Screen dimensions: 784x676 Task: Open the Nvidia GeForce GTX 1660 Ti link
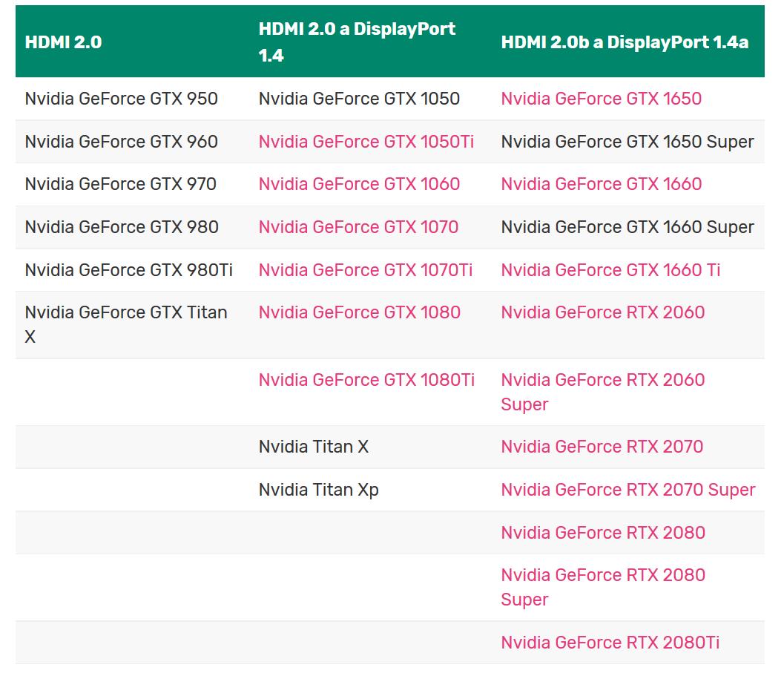(x=610, y=270)
